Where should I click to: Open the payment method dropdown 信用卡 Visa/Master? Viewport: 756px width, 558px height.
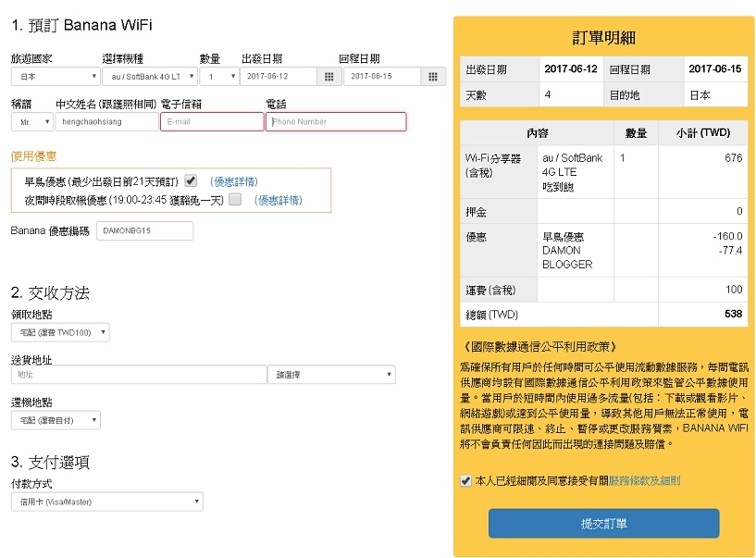(107, 502)
